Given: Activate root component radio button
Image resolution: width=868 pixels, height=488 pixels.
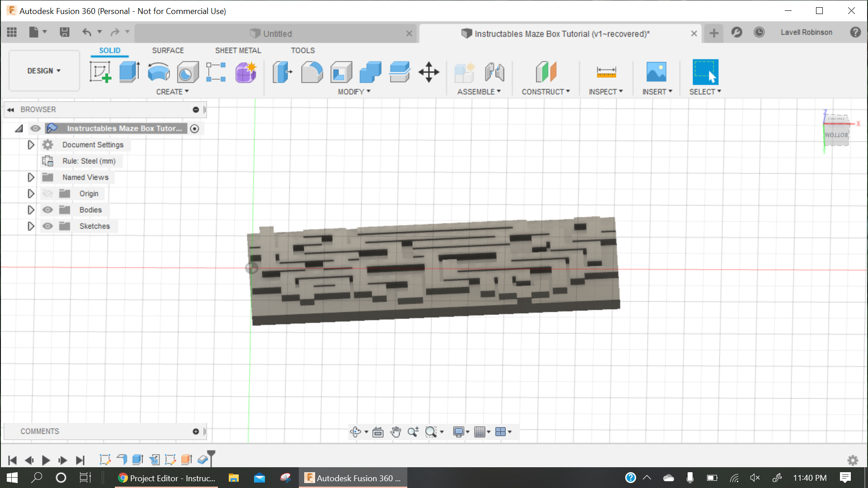Looking at the screenshot, I should [194, 129].
